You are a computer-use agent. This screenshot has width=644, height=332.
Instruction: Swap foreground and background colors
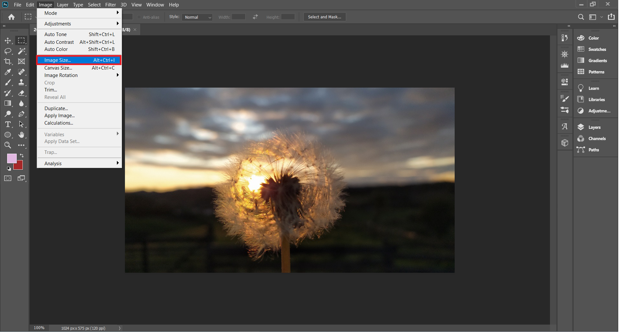tap(22, 156)
